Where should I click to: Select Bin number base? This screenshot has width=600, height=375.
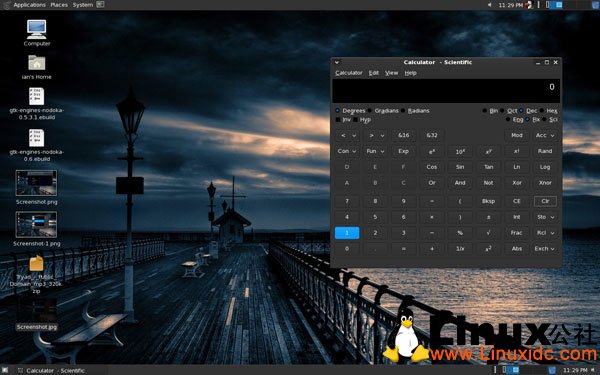490,111
